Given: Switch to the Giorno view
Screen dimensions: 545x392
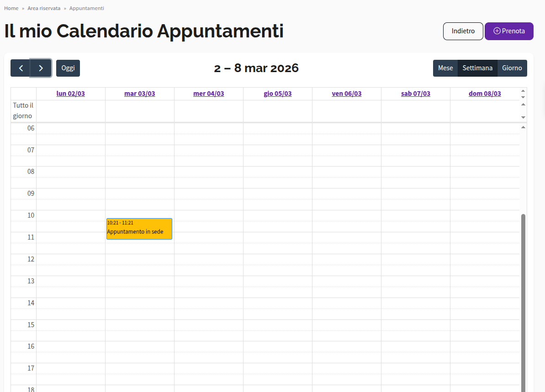Looking at the screenshot, I should tap(512, 68).
